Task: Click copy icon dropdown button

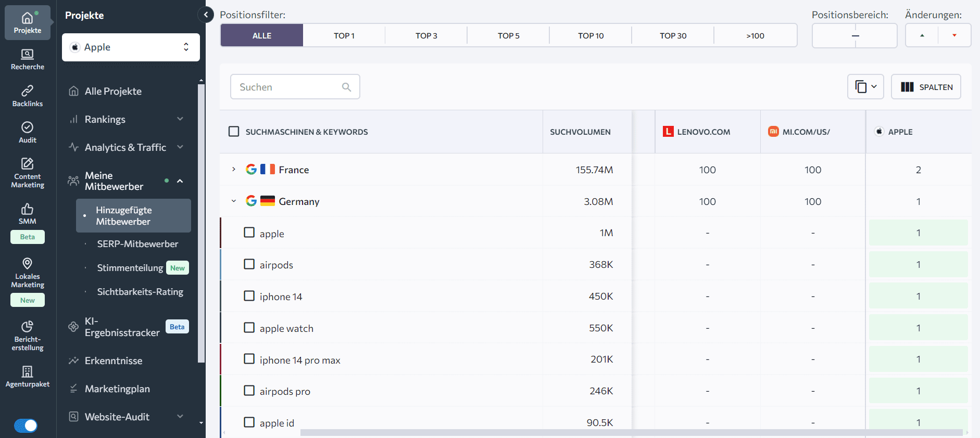Action: point(865,87)
